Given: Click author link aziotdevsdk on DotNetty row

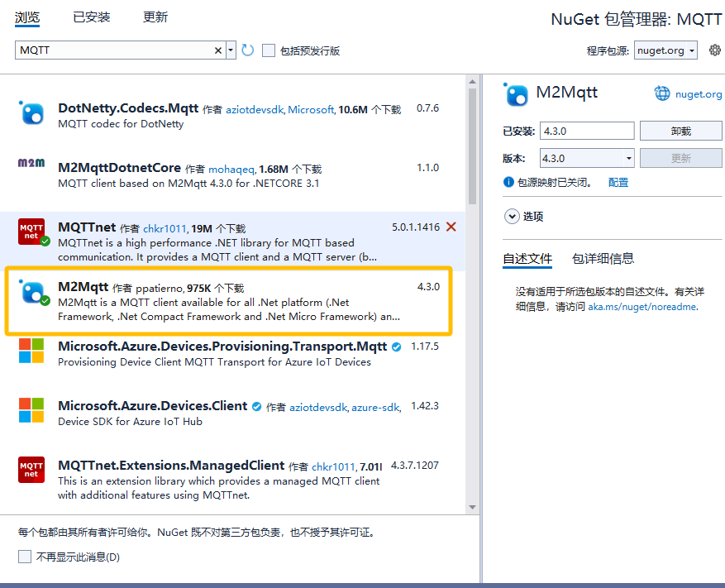Looking at the screenshot, I should [255, 110].
